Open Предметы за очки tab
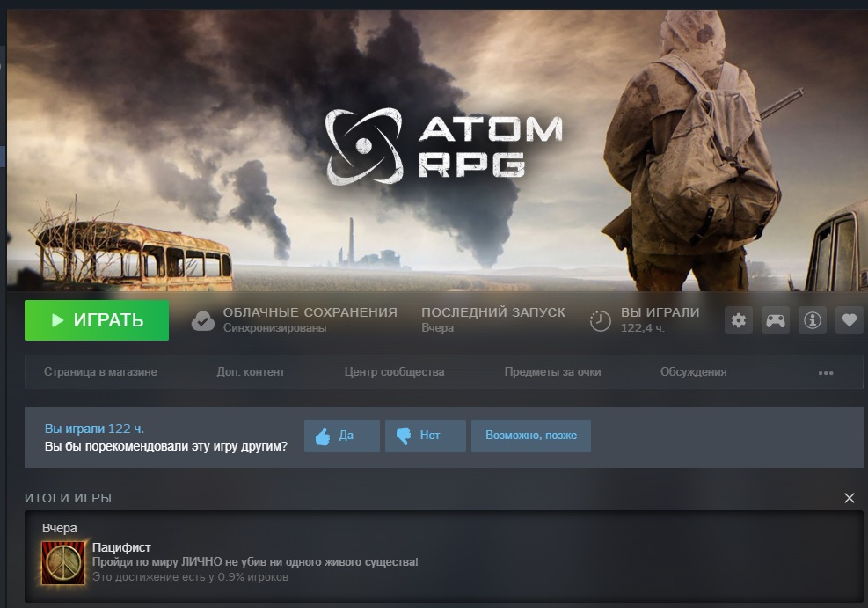The height and width of the screenshot is (608, 868). [x=552, y=372]
